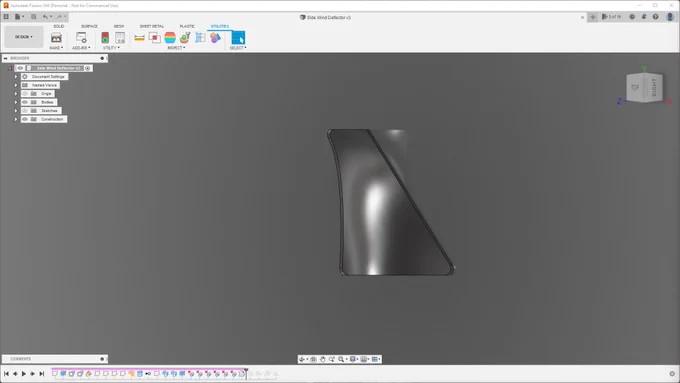Open the INSPECT dropdown
This screenshot has width=680, height=383.
(177, 48)
